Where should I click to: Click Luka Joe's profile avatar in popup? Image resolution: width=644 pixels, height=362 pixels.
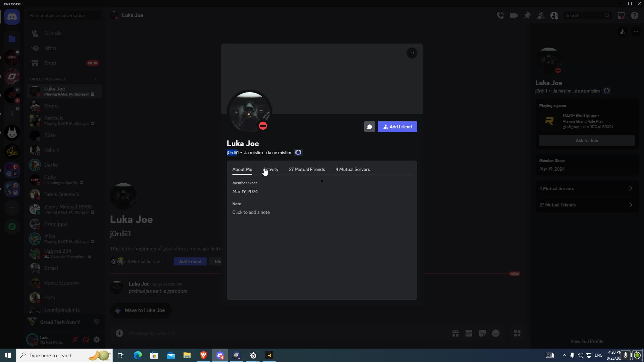[249, 112]
